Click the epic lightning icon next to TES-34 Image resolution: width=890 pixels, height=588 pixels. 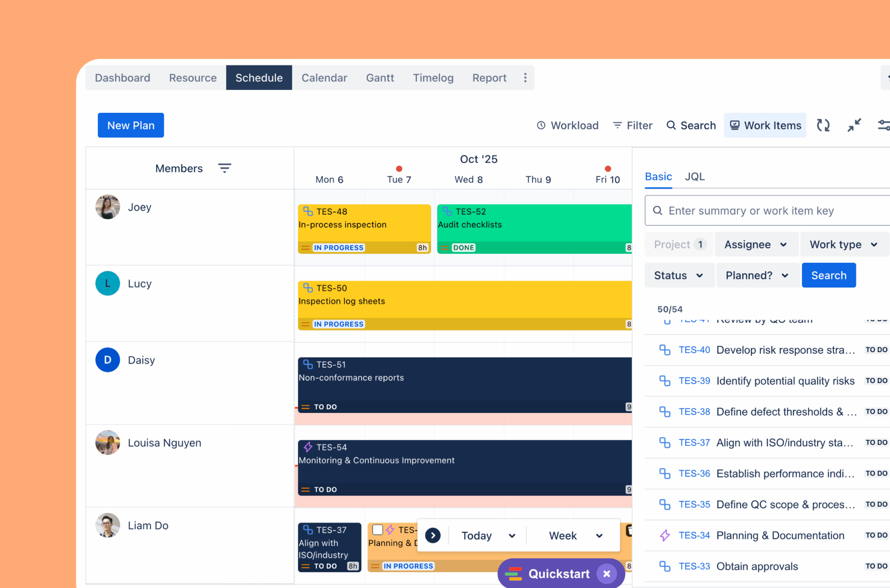tap(664, 535)
